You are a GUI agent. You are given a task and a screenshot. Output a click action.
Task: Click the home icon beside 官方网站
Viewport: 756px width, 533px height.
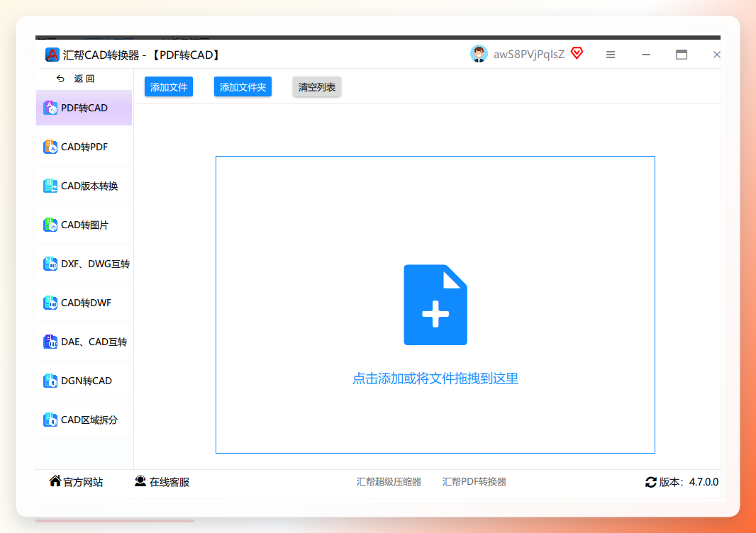tap(55, 481)
